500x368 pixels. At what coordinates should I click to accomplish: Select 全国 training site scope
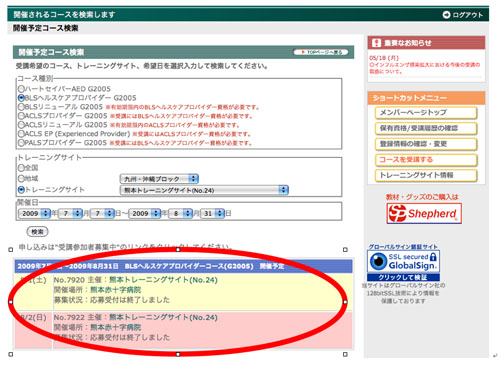(x=21, y=168)
